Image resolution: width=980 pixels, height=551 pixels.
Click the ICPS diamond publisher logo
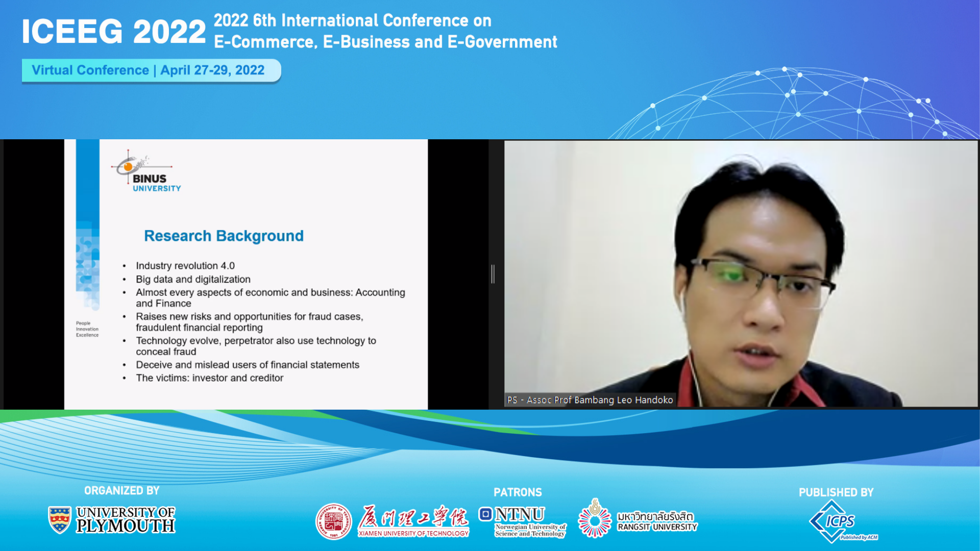(833, 520)
